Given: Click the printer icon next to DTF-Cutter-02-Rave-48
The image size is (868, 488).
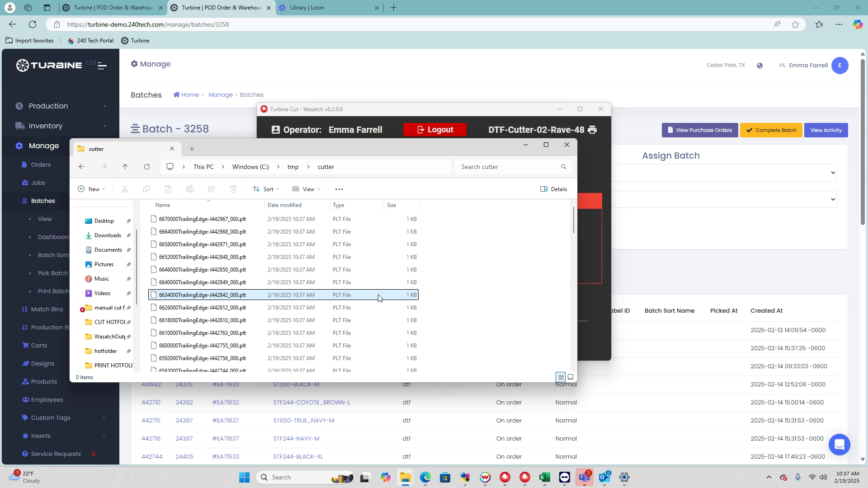Looking at the screenshot, I should point(592,130).
